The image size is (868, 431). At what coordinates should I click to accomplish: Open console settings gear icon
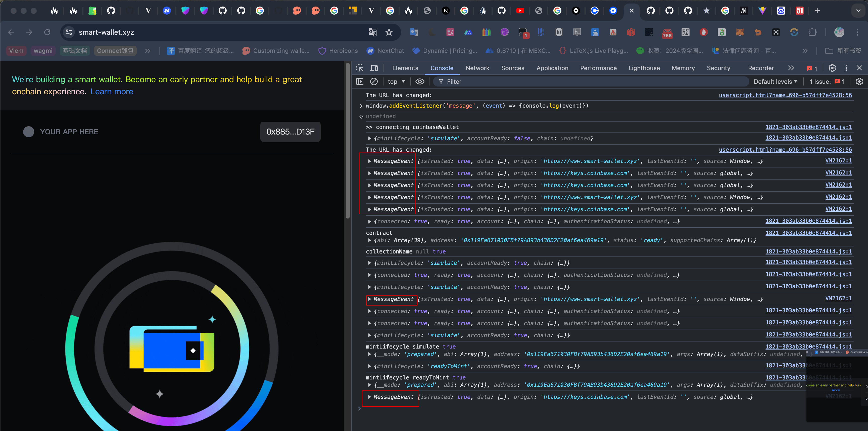[859, 82]
